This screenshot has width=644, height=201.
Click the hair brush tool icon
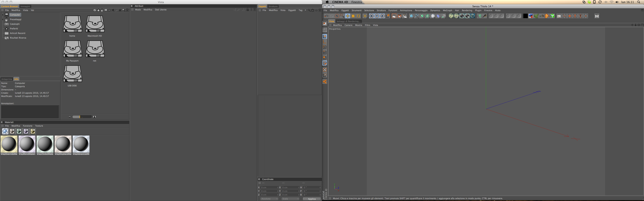[x=485, y=16]
